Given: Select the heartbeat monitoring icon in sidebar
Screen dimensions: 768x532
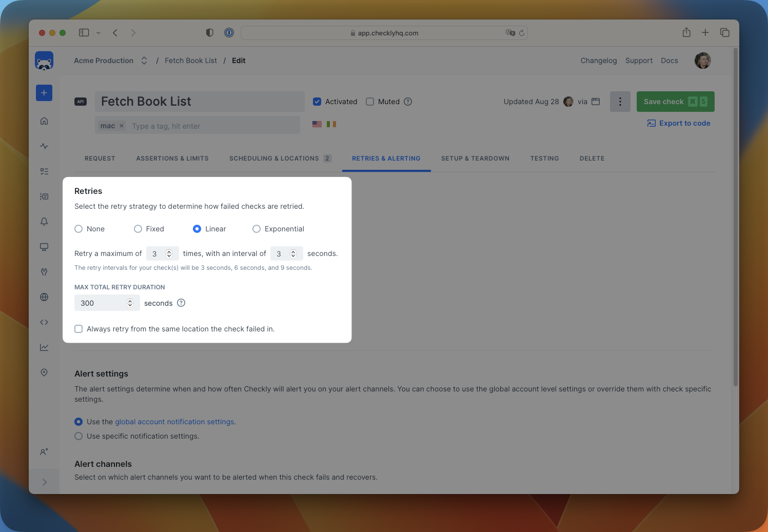Looking at the screenshot, I should point(44,146).
